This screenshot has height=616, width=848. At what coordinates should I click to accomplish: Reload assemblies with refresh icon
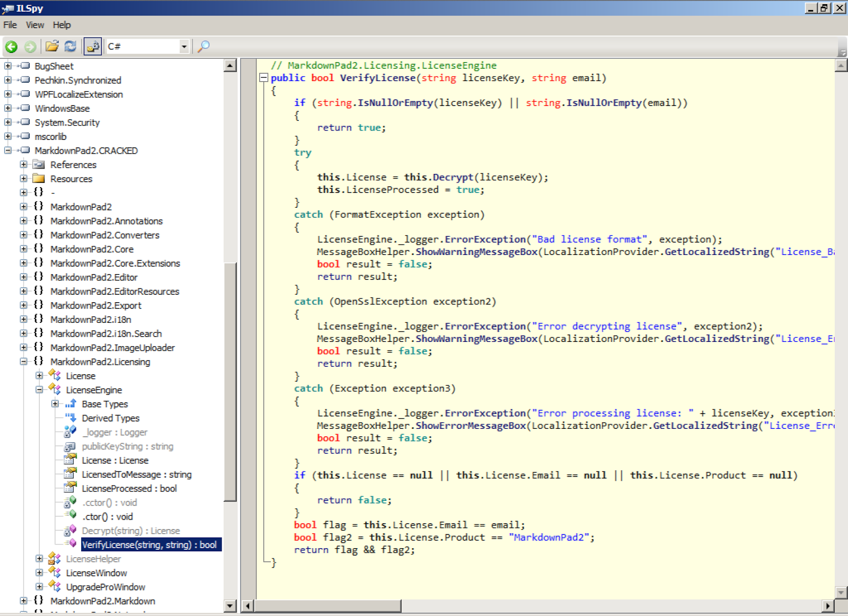70,46
